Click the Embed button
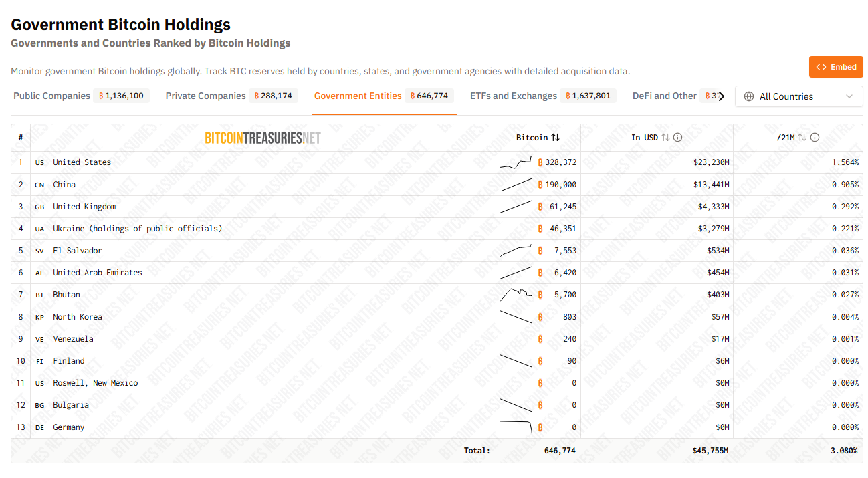 point(836,67)
